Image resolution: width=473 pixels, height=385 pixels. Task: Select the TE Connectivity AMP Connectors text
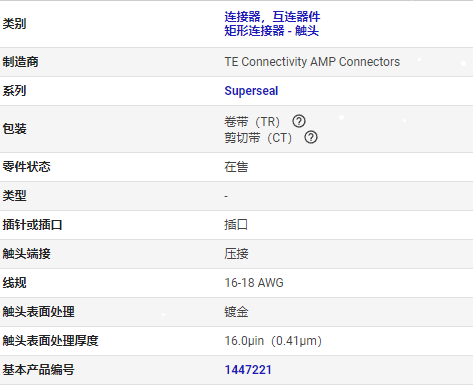pos(312,62)
